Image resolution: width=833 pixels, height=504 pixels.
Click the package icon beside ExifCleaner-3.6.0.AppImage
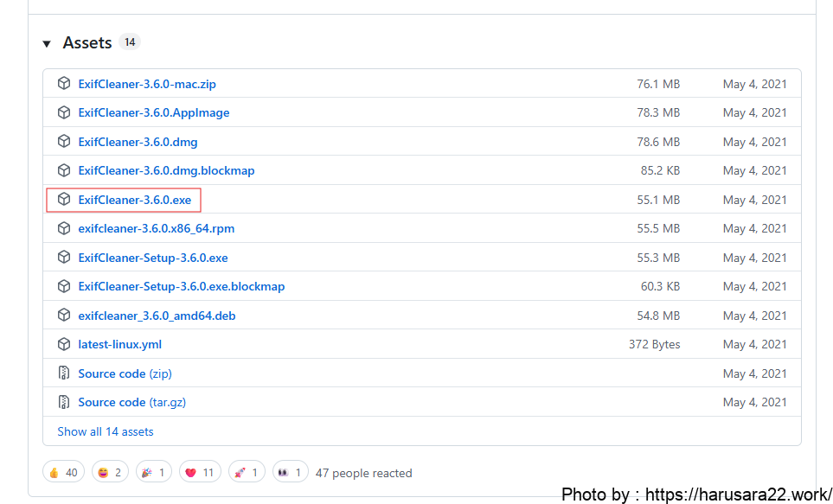tap(64, 112)
